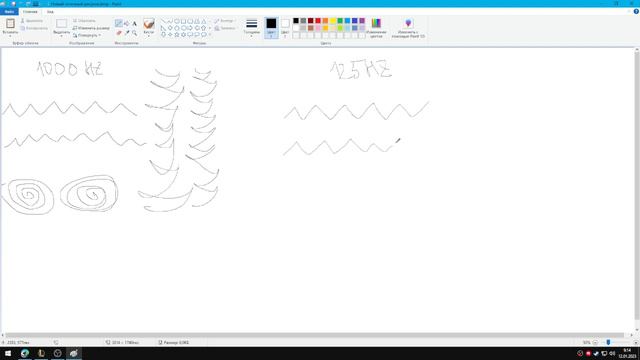The image size is (640, 360).
Task: Select the Rectangle shape
Action: pyautogui.click(x=184, y=21)
